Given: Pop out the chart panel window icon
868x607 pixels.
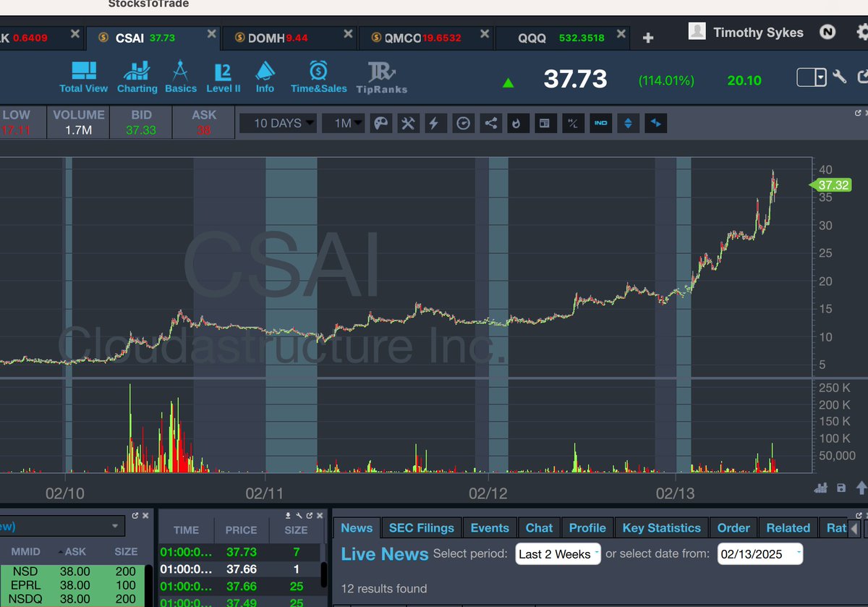Looking at the screenshot, I should [858, 113].
